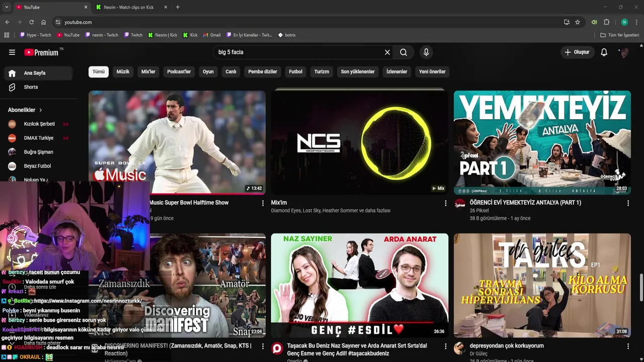This screenshot has width=644, height=362.
Task: Click the Dr Güleç channel avatar
Action: pos(460,348)
